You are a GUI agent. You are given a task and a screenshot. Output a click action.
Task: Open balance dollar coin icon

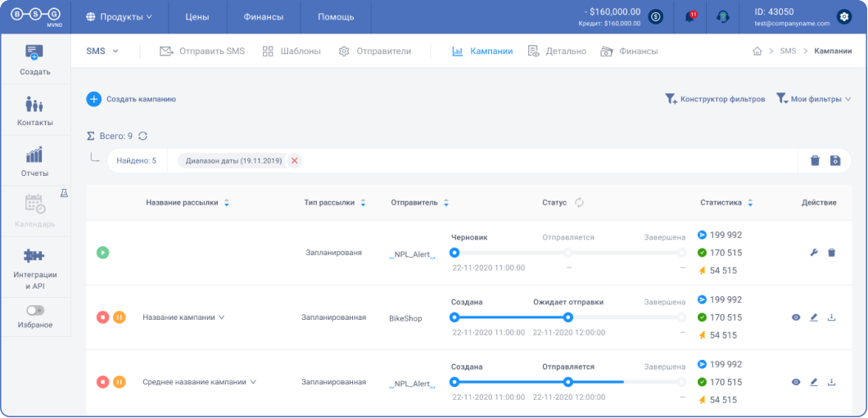[656, 16]
